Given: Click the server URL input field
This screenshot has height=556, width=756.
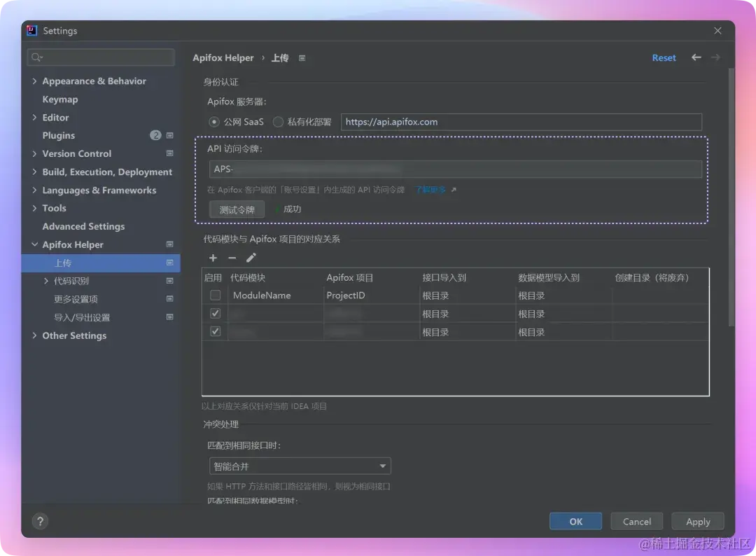Looking at the screenshot, I should (521, 122).
